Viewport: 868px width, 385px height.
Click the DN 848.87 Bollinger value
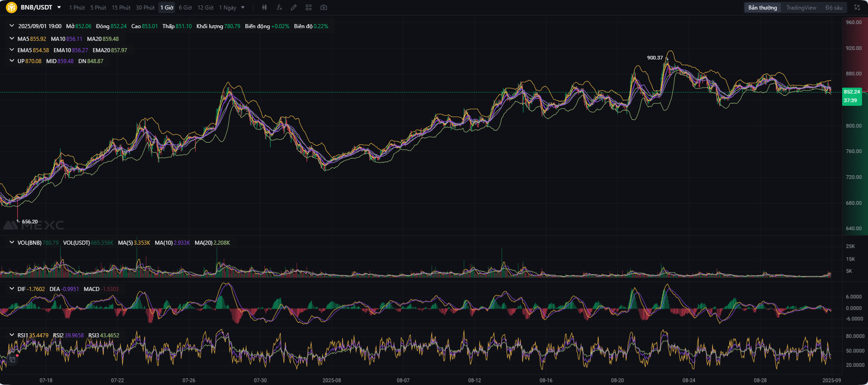pos(91,61)
